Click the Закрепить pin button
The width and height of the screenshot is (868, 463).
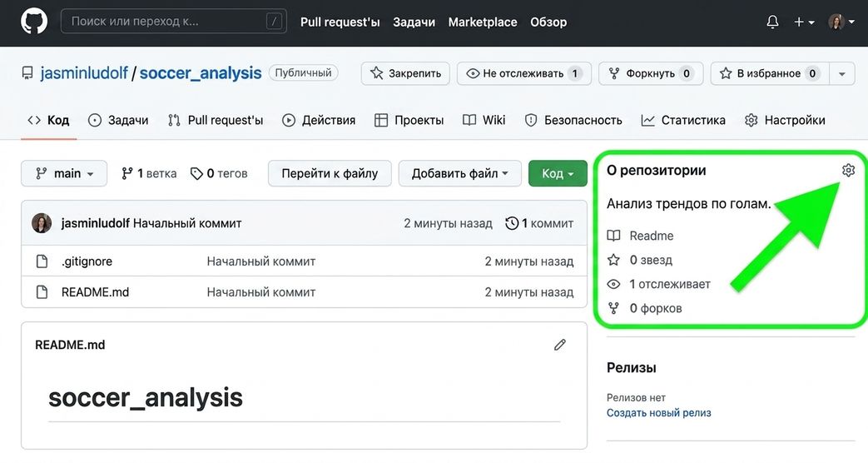pos(405,73)
